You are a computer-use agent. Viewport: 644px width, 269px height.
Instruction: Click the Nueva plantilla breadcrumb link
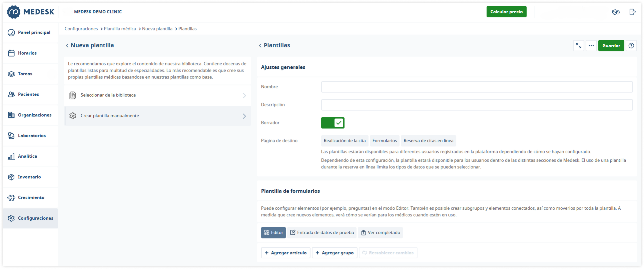157,29
